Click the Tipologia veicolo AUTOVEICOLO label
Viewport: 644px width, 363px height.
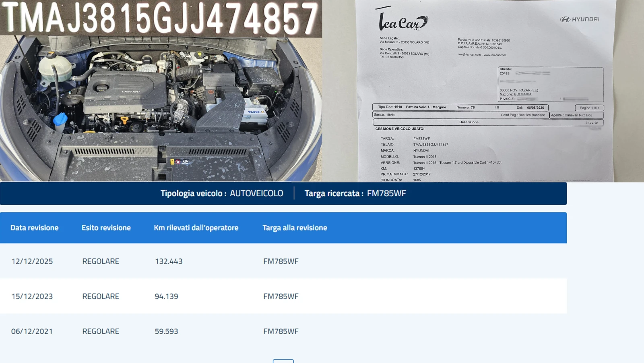point(222,193)
